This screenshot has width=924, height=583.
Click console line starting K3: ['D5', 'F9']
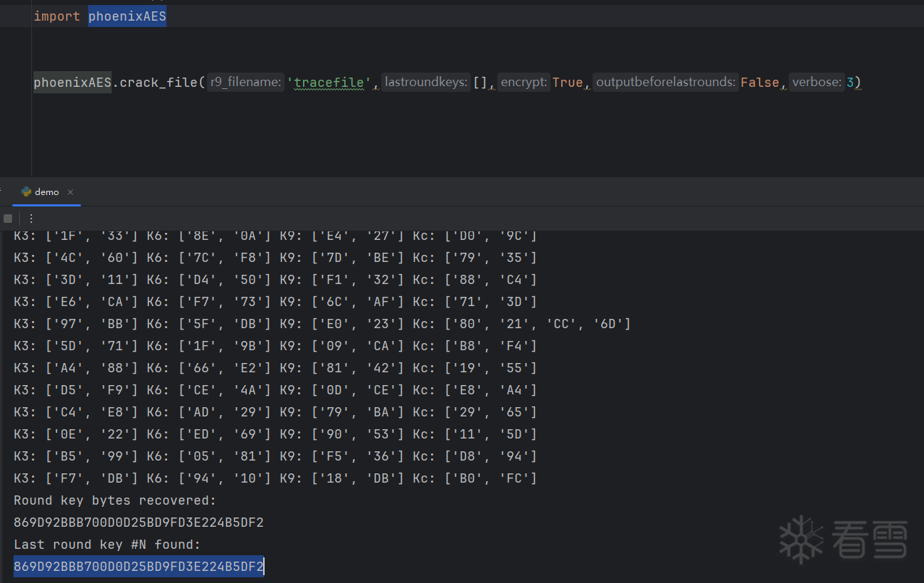(x=275, y=390)
